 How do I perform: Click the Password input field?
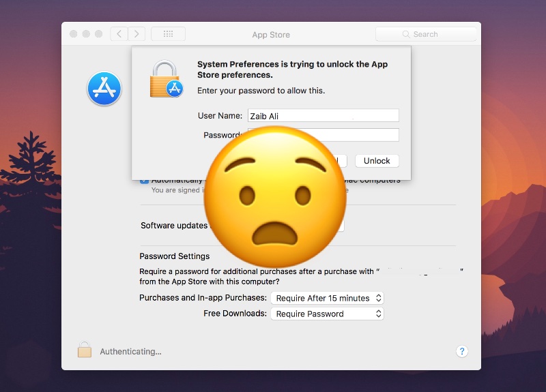click(x=323, y=135)
